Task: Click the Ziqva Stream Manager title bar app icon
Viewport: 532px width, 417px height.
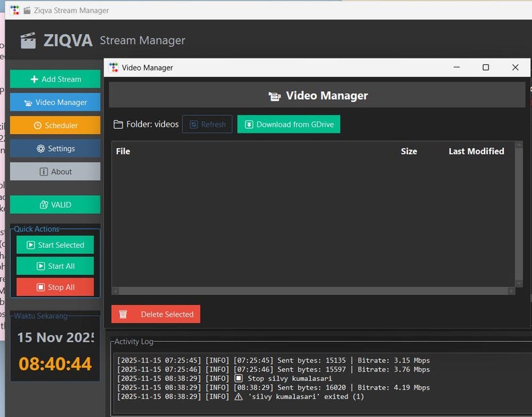Action: point(15,10)
